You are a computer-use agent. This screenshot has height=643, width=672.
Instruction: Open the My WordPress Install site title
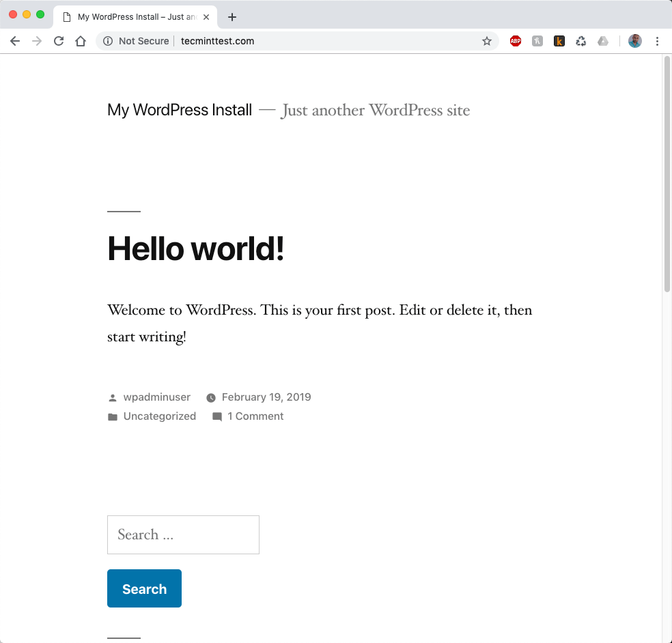(x=180, y=110)
